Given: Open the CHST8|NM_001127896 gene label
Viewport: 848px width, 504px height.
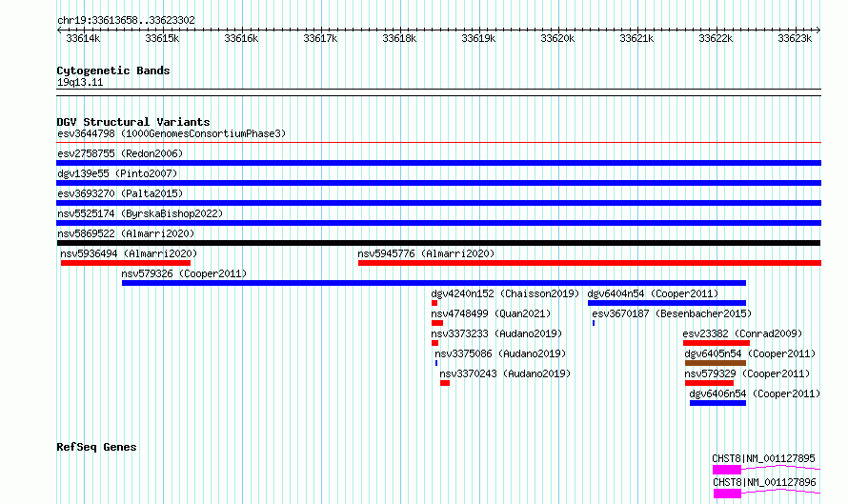Looking at the screenshot, I should tap(764, 482).
